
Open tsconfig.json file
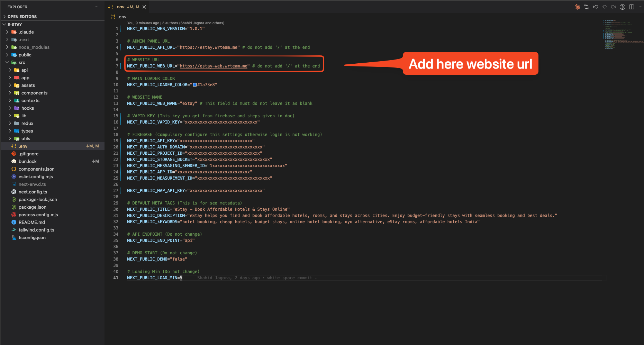pos(32,238)
